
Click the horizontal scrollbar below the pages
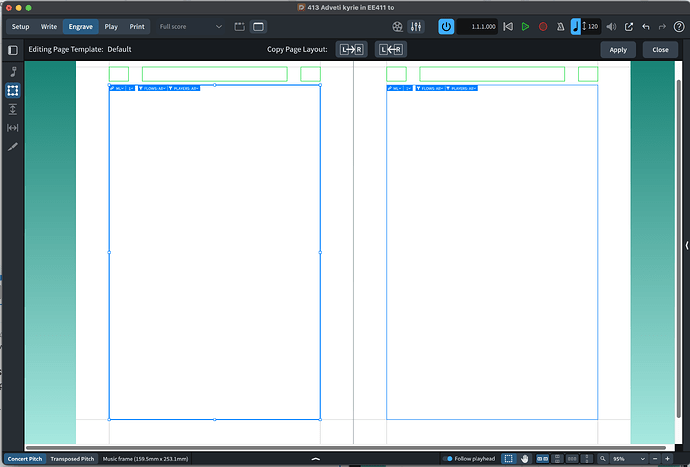[x=345, y=448]
